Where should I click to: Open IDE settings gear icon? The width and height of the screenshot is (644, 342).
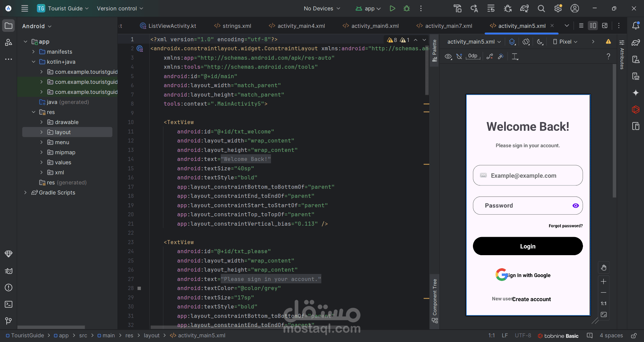click(x=558, y=8)
